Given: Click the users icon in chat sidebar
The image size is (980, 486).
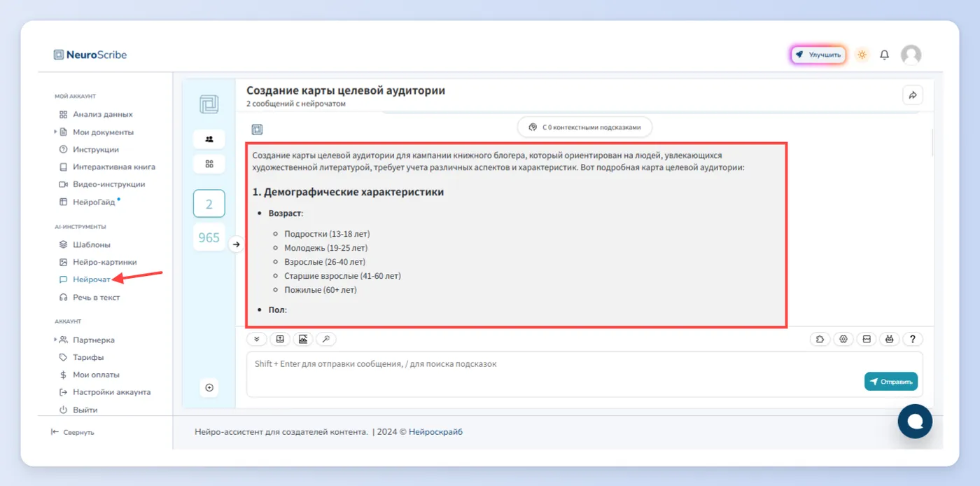Looking at the screenshot, I should pos(209,139).
